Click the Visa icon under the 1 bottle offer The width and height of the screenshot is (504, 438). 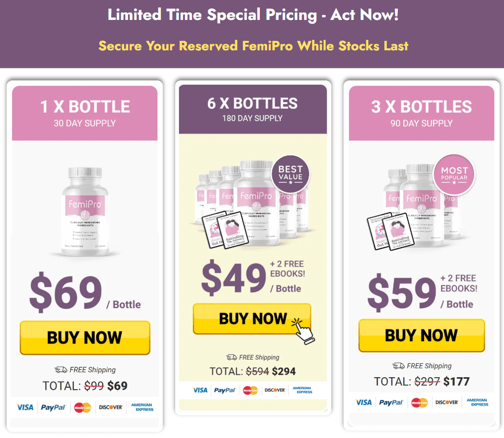point(25,408)
